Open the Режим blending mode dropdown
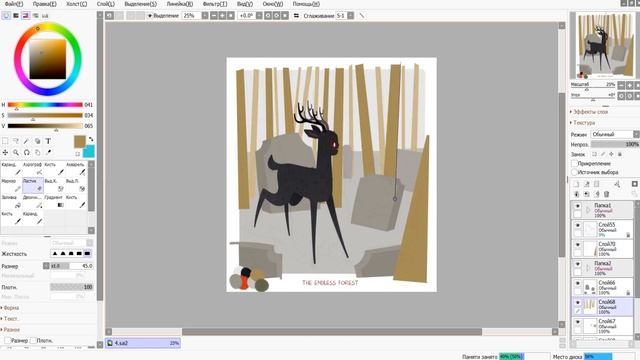 615,134
